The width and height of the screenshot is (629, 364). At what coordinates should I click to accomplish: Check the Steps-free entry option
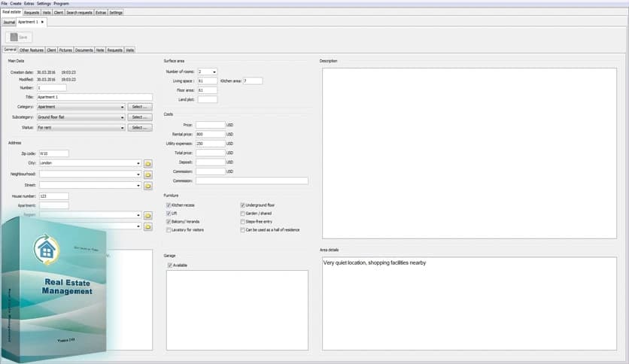coord(242,222)
